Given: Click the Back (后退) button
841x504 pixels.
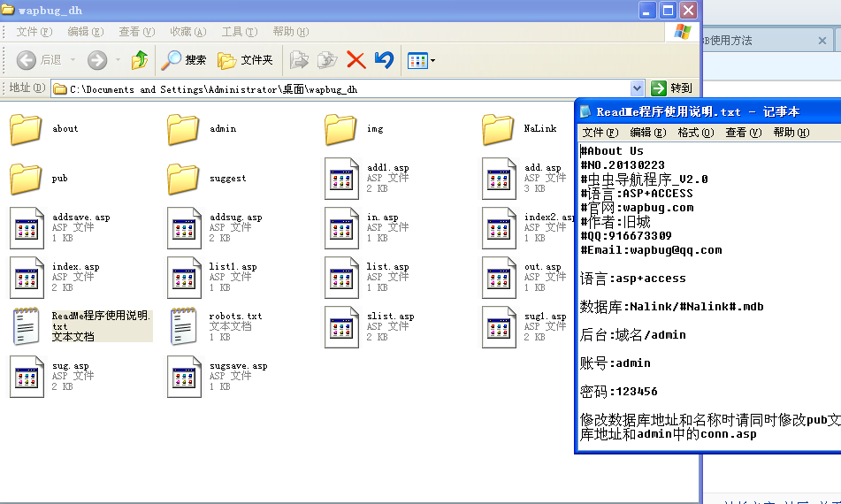Looking at the screenshot, I should (40, 60).
